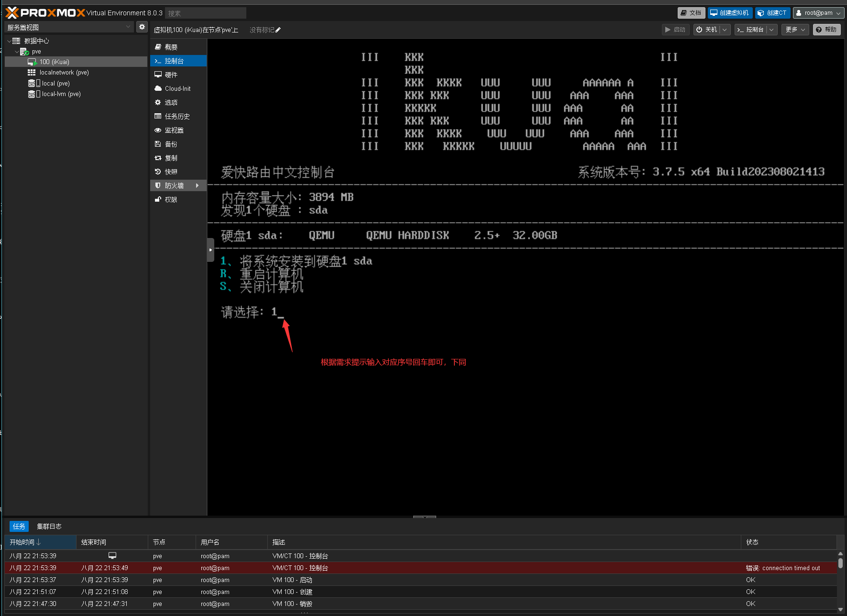Click the 创建虚拟机 create VM button
The width and height of the screenshot is (847, 616).
coord(729,13)
